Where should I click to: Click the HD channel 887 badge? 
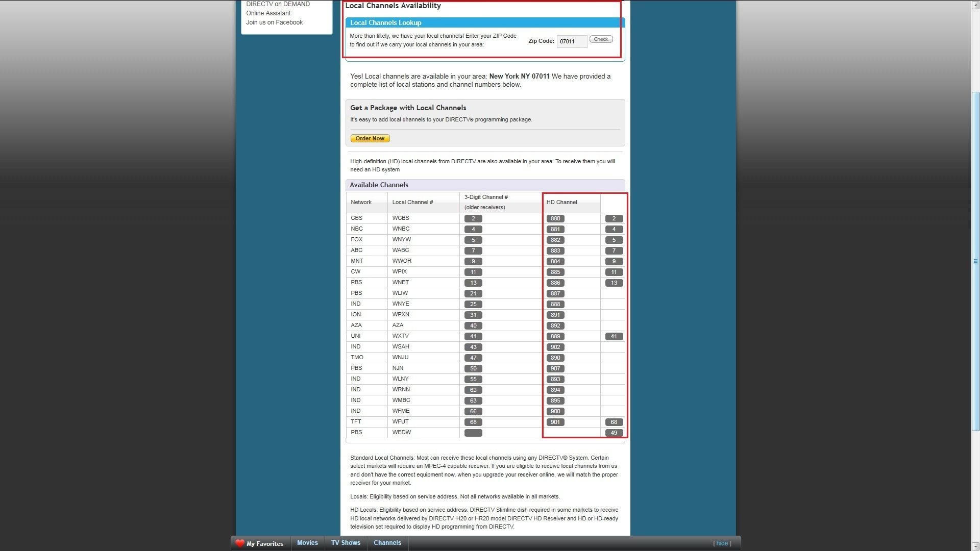555,293
